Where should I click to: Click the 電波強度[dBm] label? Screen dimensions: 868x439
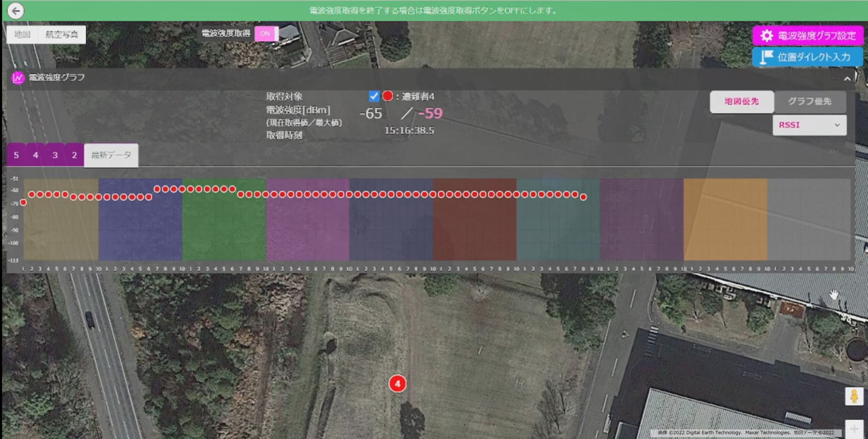pos(298,110)
